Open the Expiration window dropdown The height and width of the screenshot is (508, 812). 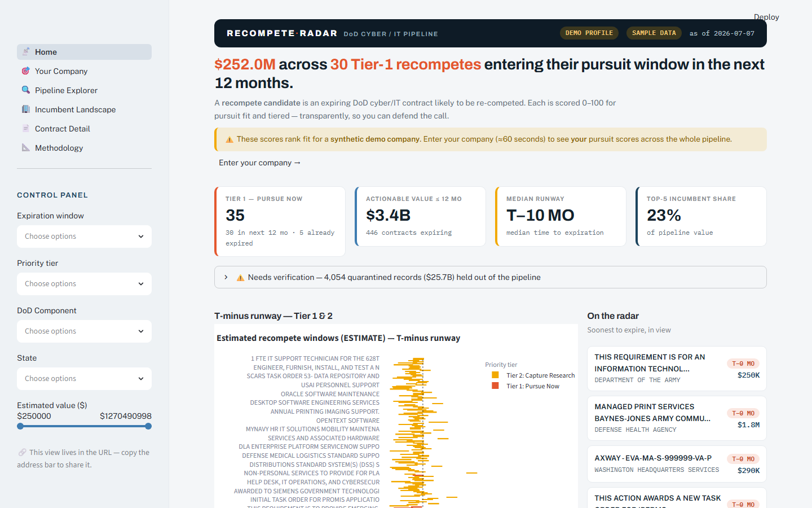click(x=84, y=237)
